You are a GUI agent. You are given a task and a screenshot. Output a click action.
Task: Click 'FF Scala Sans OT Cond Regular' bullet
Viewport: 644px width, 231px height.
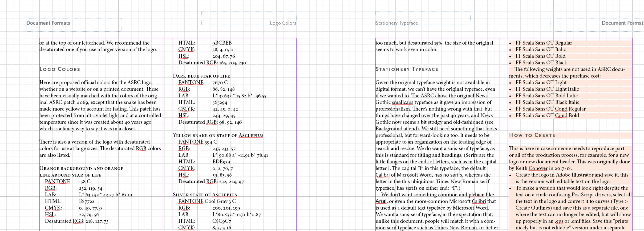551,109
